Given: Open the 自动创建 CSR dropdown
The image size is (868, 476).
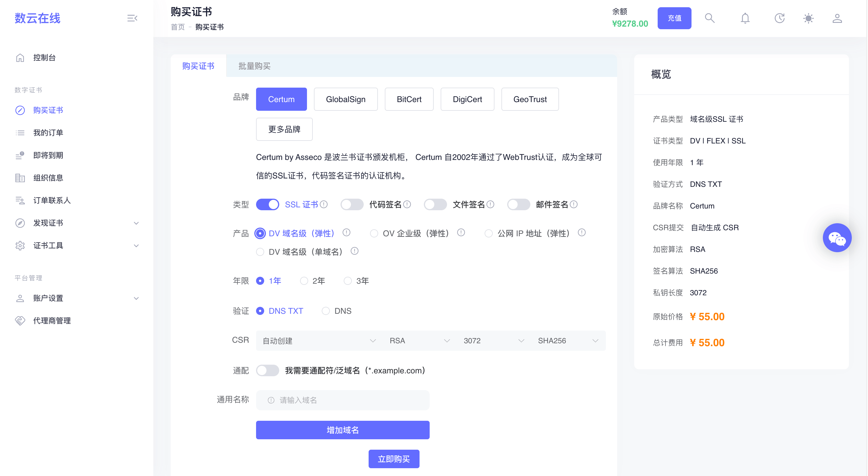Looking at the screenshot, I should (319, 341).
